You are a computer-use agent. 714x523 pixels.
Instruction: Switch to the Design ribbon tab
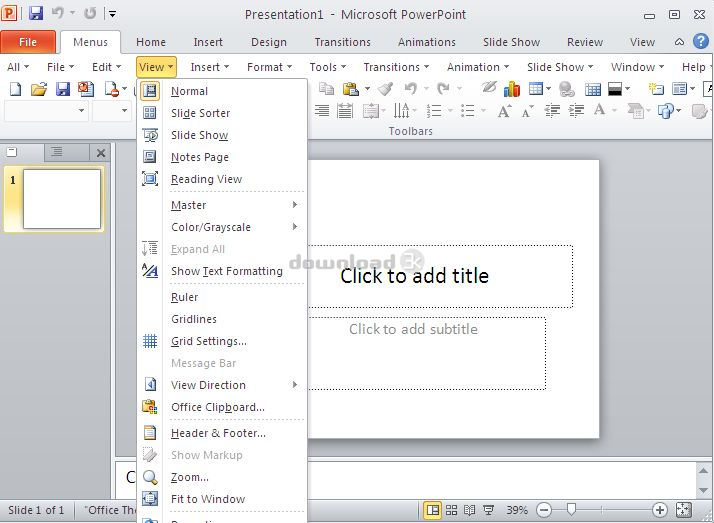269,42
